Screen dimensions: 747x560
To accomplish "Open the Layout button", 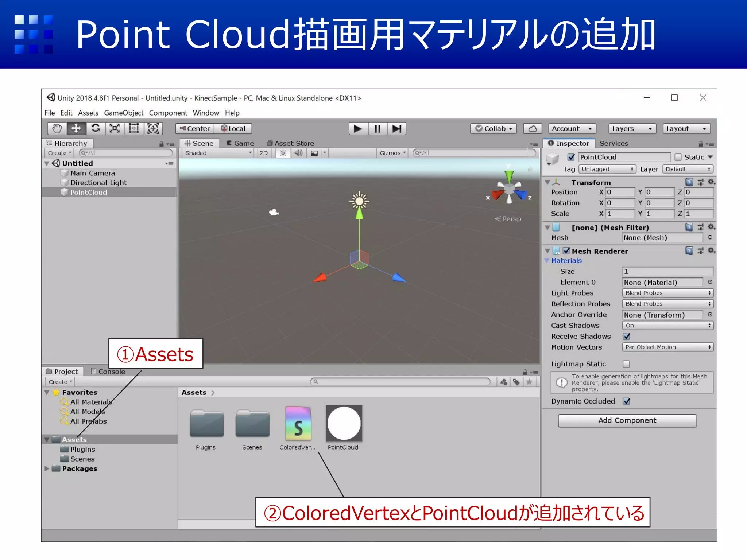I will click(686, 128).
